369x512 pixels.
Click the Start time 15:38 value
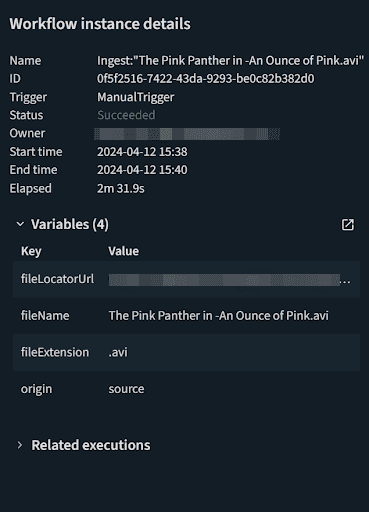pos(142,152)
